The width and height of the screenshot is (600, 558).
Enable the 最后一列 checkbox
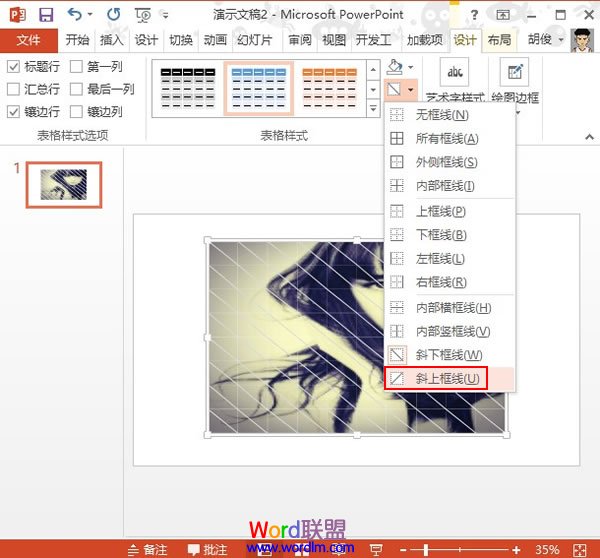76,89
